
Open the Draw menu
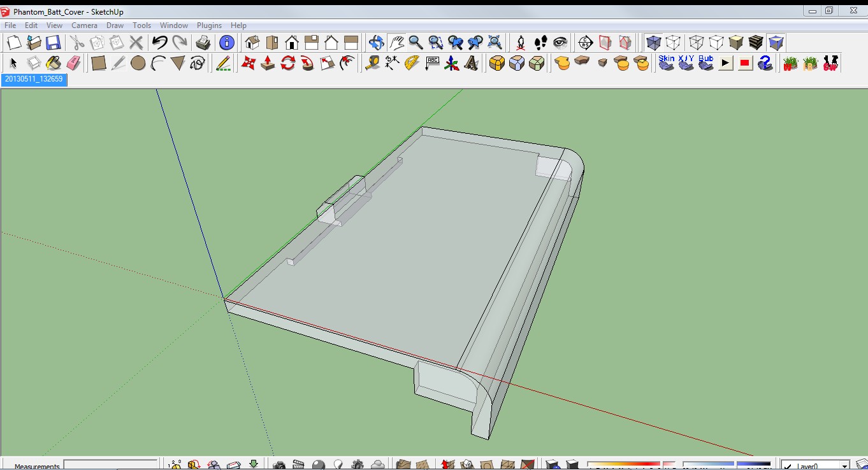click(x=115, y=25)
